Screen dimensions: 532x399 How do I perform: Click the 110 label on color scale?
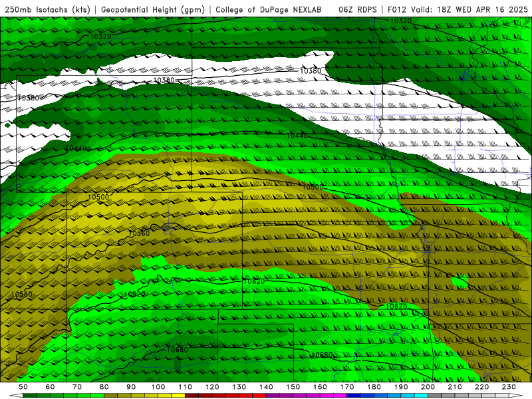(x=186, y=387)
